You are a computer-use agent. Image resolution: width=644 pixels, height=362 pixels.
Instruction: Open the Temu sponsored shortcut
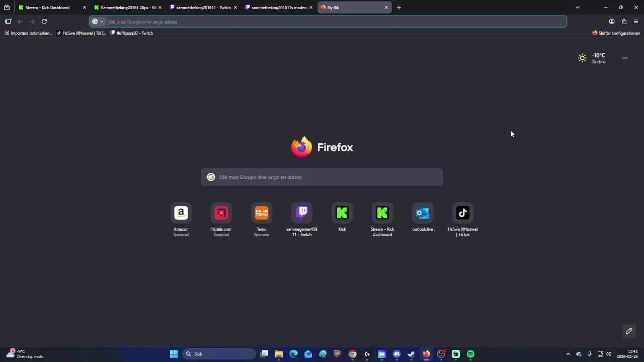(x=262, y=220)
